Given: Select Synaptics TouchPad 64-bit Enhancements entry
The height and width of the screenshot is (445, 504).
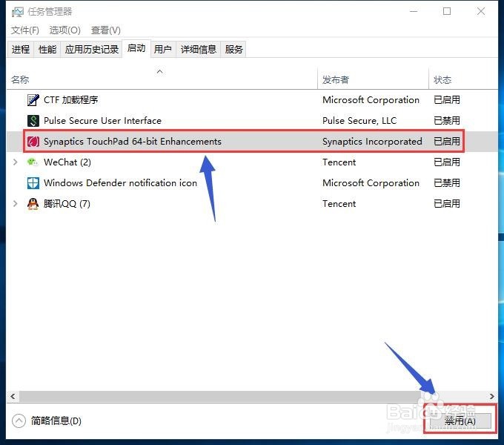Looking at the screenshot, I should [133, 142].
